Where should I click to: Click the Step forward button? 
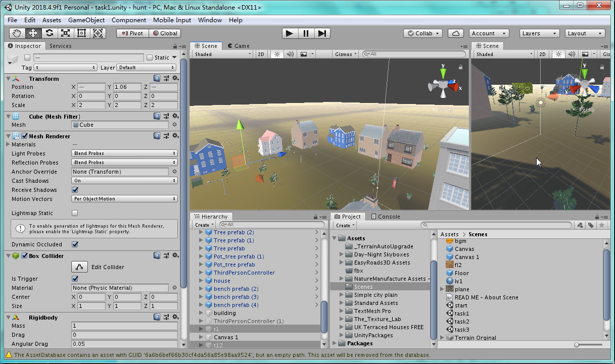[x=322, y=33]
